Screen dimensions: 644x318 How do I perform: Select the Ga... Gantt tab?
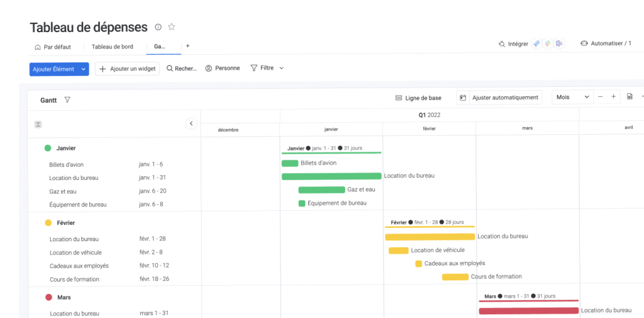coord(160,47)
